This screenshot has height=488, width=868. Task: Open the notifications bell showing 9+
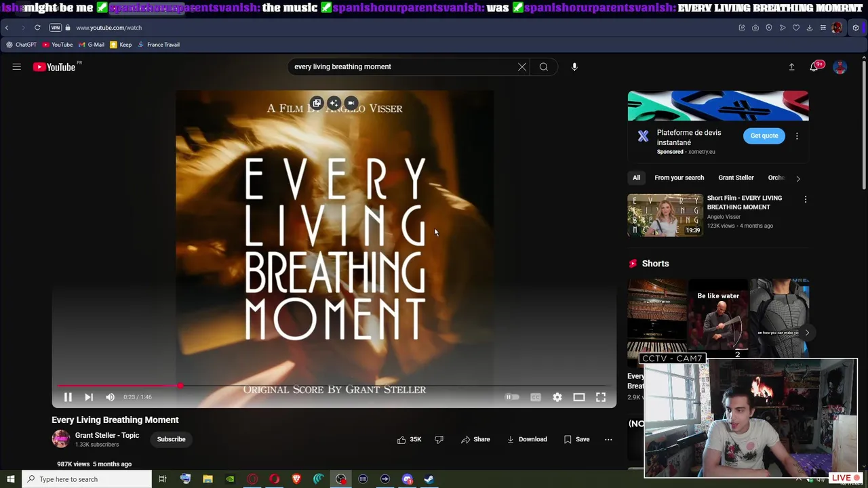point(814,66)
